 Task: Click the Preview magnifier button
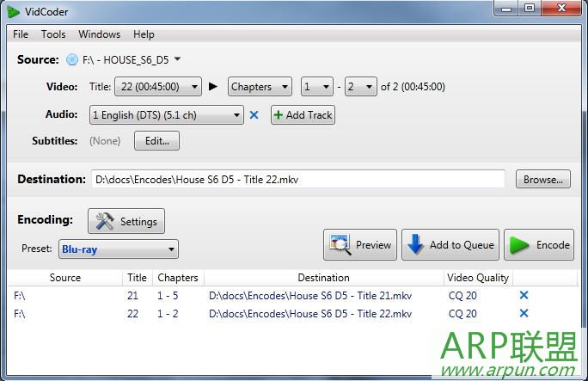(360, 245)
